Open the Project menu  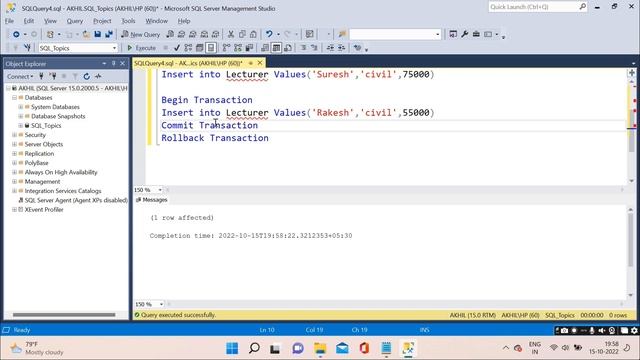pos(102,21)
